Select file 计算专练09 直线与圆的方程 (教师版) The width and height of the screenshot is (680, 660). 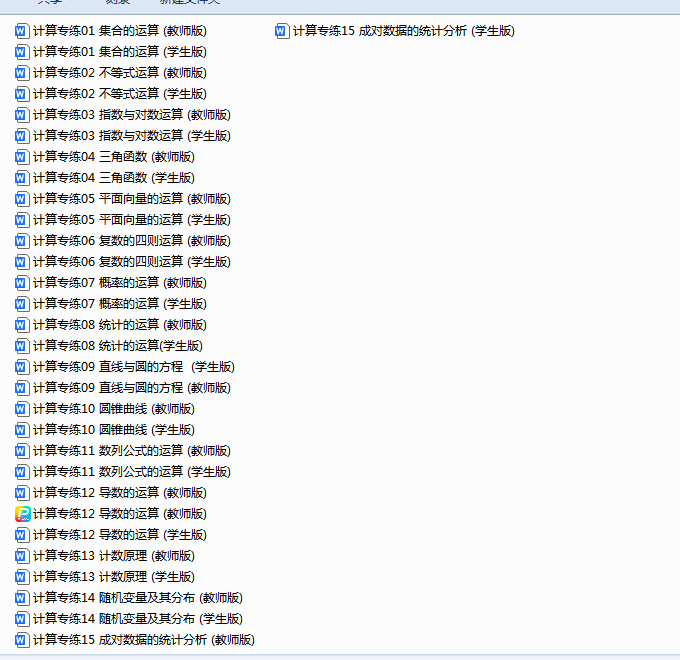pos(131,388)
